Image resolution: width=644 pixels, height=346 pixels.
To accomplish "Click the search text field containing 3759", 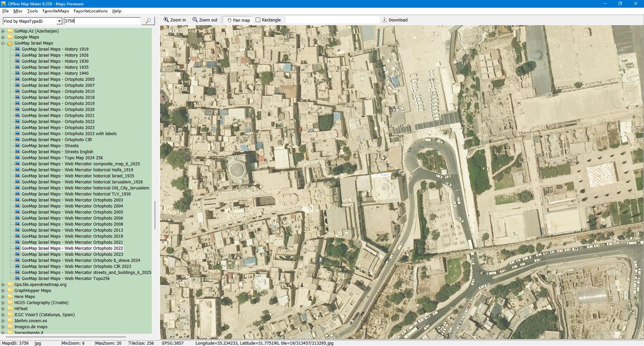I will (102, 21).
